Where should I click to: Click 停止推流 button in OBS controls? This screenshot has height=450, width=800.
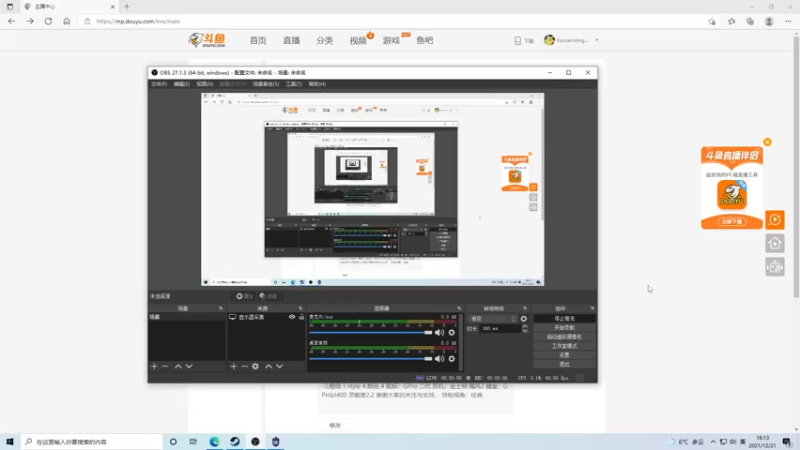coord(564,318)
